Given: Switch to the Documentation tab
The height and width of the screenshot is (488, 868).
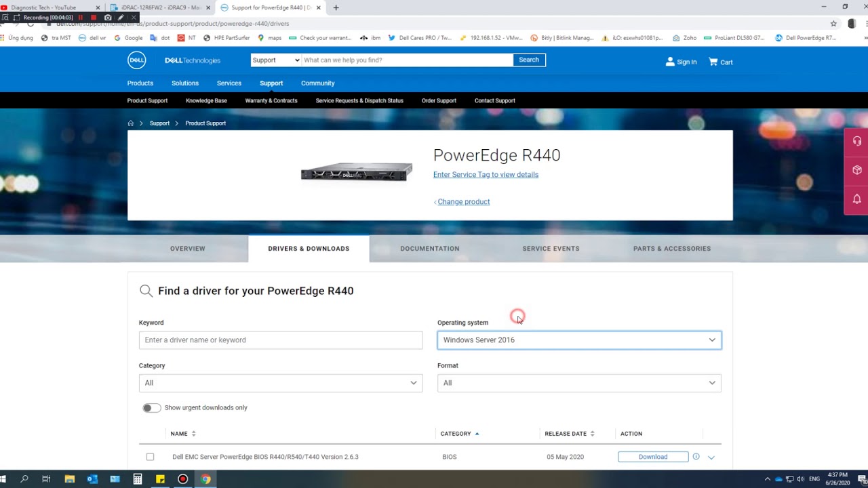Looking at the screenshot, I should (430, 249).
